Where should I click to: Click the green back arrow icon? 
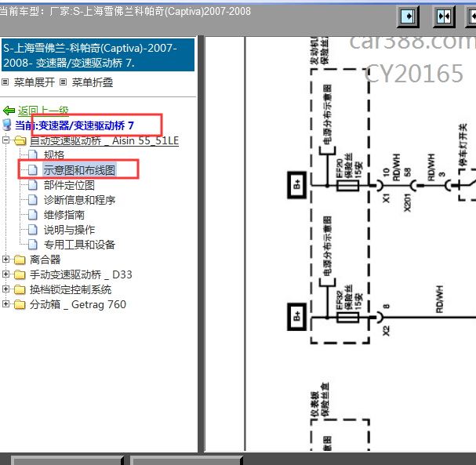pyautogui.click(x=9, y=111)
